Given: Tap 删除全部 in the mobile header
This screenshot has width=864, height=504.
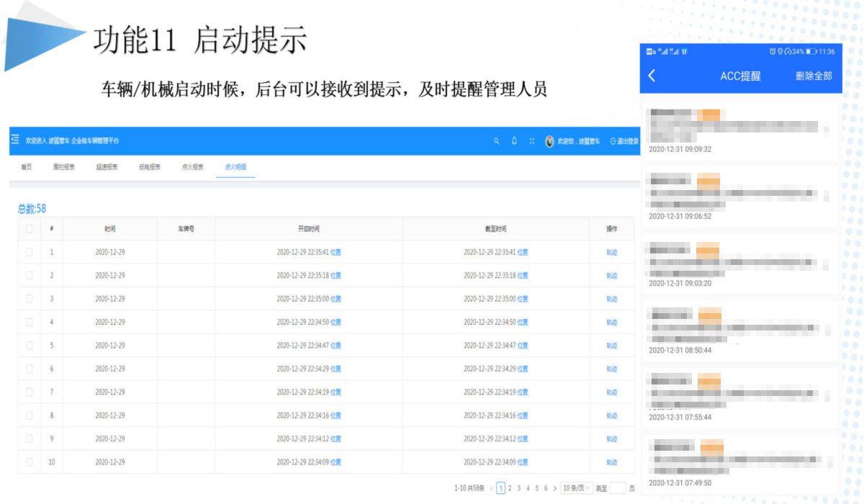Looking at the screenshot, I should (814, 76).
